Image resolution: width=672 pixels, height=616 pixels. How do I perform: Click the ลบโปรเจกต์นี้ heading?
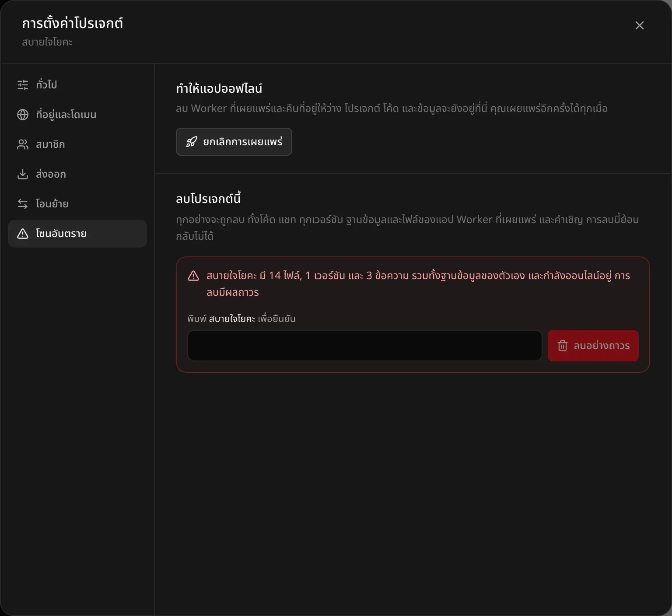pyautogui.click(x=208, y=199)
